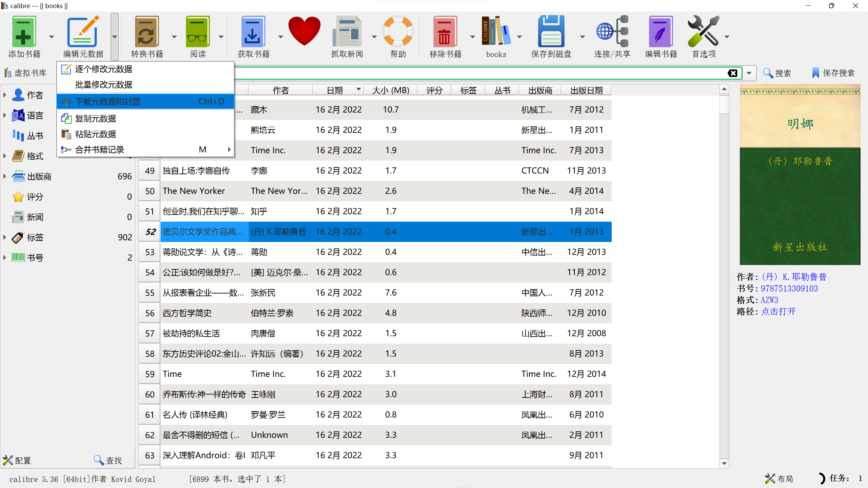Viewport: 868px width, 488px height.
Task: Click the ISBN link 9787513309103
Action: tap(789, 288)
